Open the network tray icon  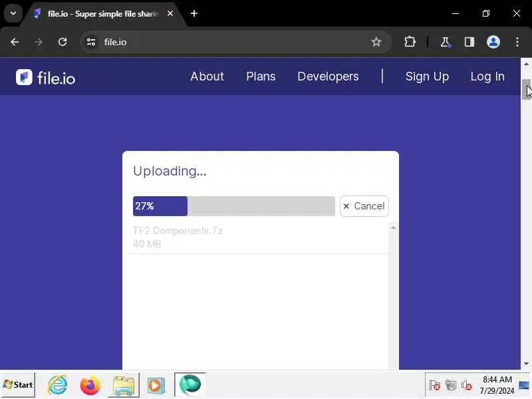pyautogui.click(x=451, y=386)
